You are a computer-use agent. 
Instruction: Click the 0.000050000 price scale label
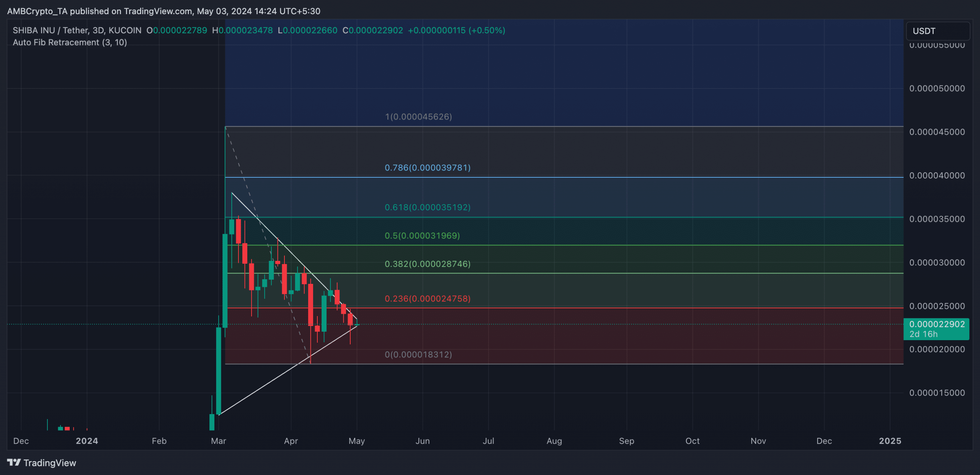point(937,88)
